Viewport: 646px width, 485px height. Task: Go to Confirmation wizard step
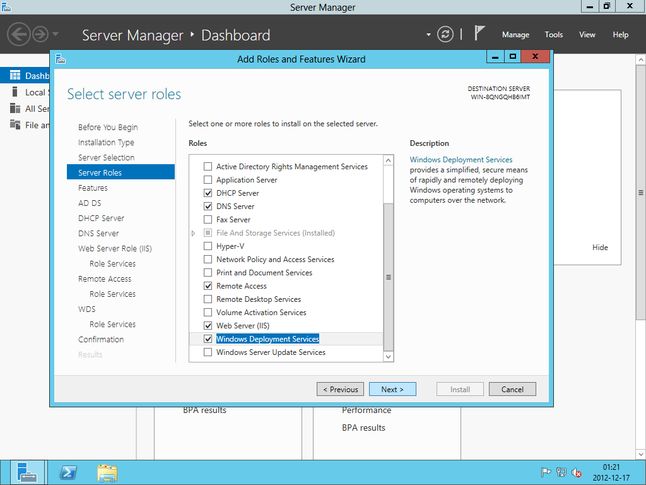[x=101, y=339]
